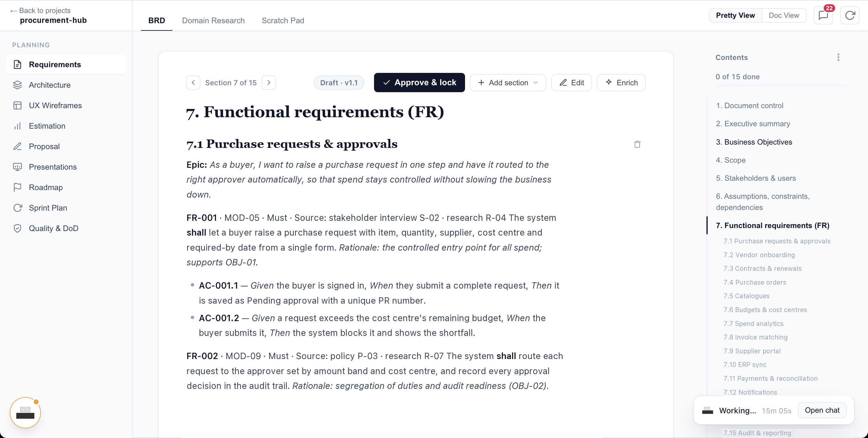This screenshot has height=438, width=868.
Task: Select the Scratch Pad tab
Action: (283, 20)
